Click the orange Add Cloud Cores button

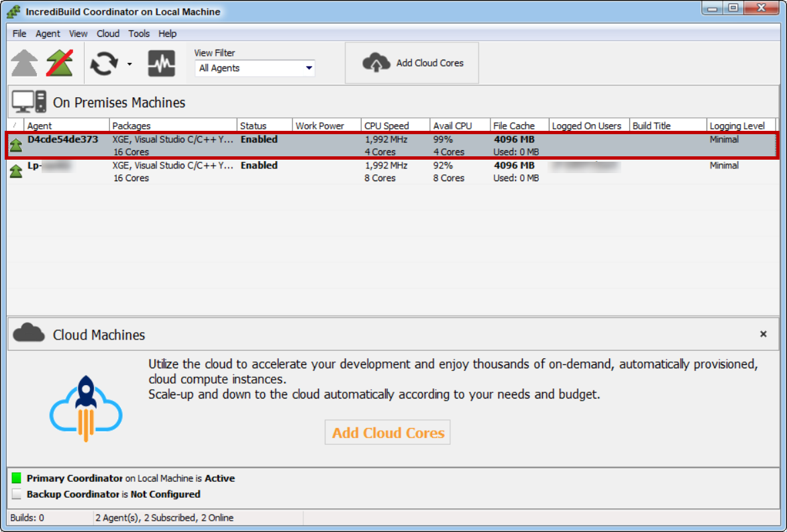[x=388, y=433]
